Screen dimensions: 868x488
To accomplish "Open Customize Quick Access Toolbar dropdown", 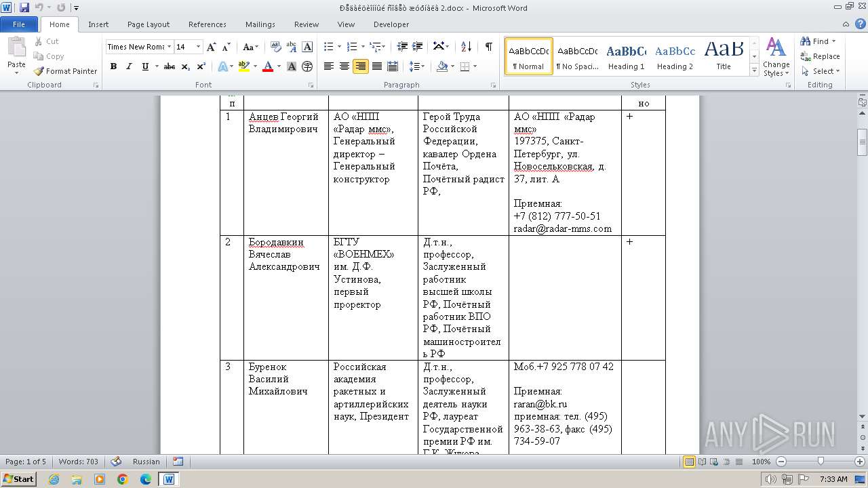I will (76, 8).
